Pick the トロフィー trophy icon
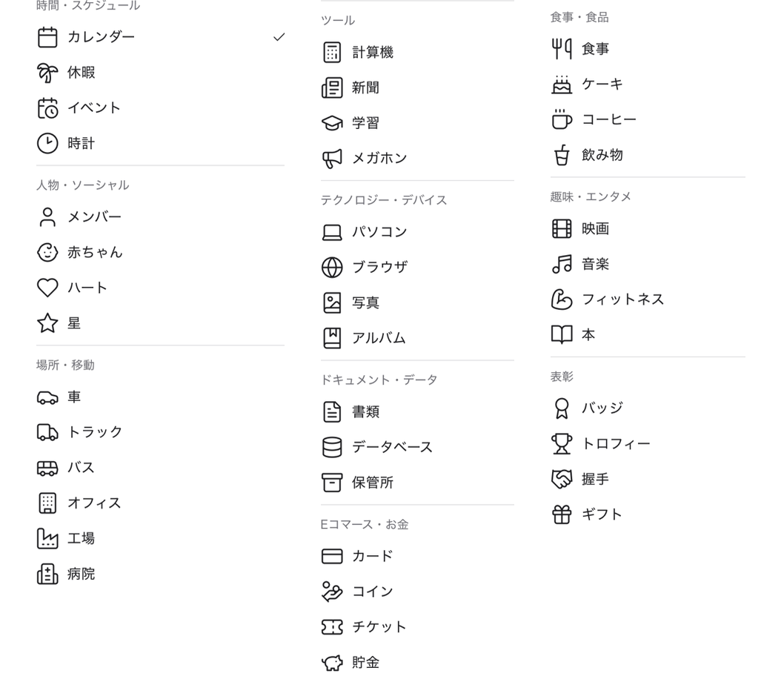 (562, 444)
